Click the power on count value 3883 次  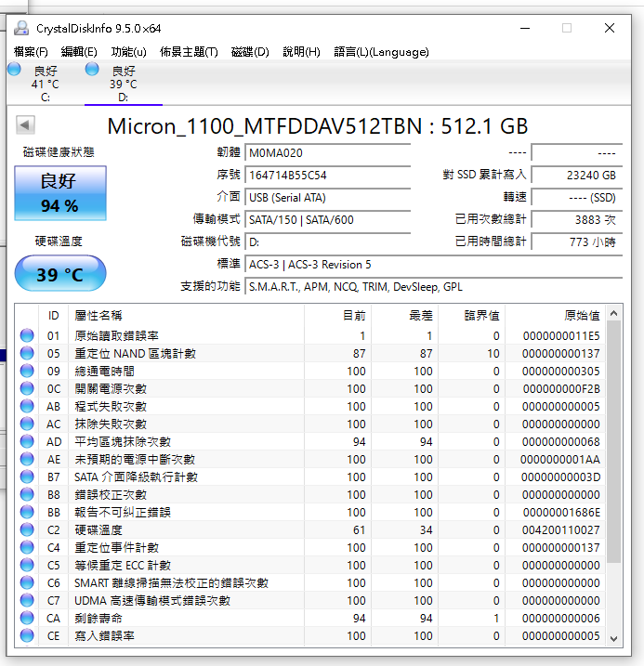point(577,219)
